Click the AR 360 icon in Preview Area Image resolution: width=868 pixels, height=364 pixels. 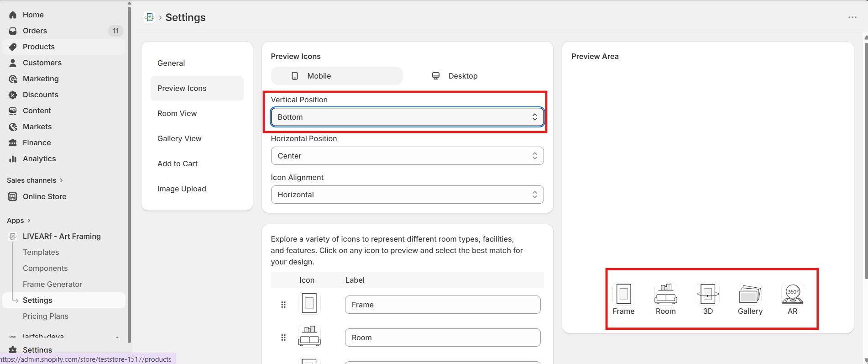coord(793,294)
